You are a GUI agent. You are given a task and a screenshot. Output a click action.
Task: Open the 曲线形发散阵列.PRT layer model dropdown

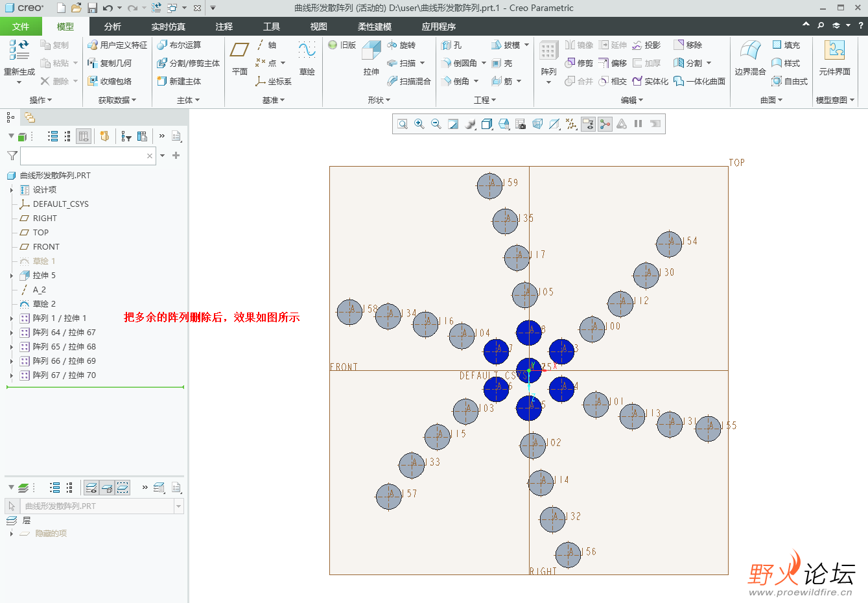point(179,506)
